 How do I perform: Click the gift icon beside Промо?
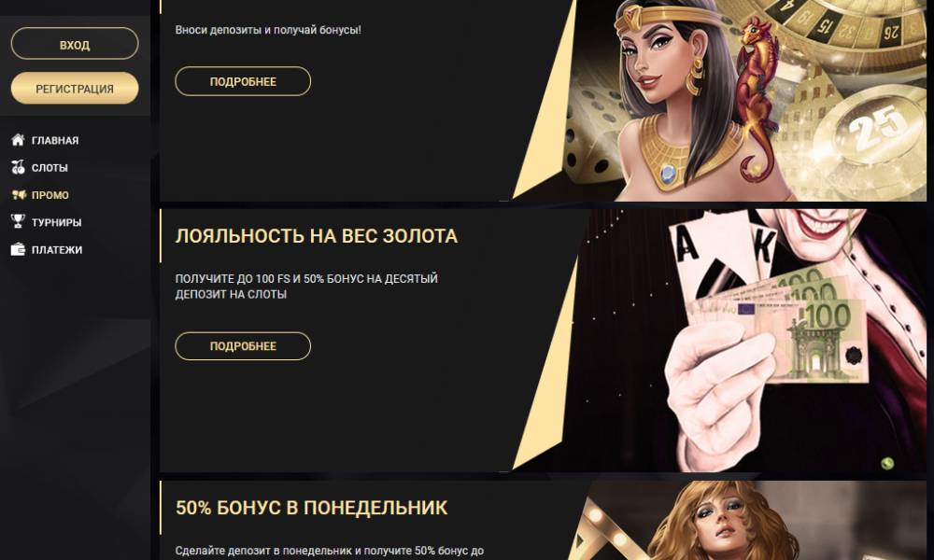[x=19, y=195]
